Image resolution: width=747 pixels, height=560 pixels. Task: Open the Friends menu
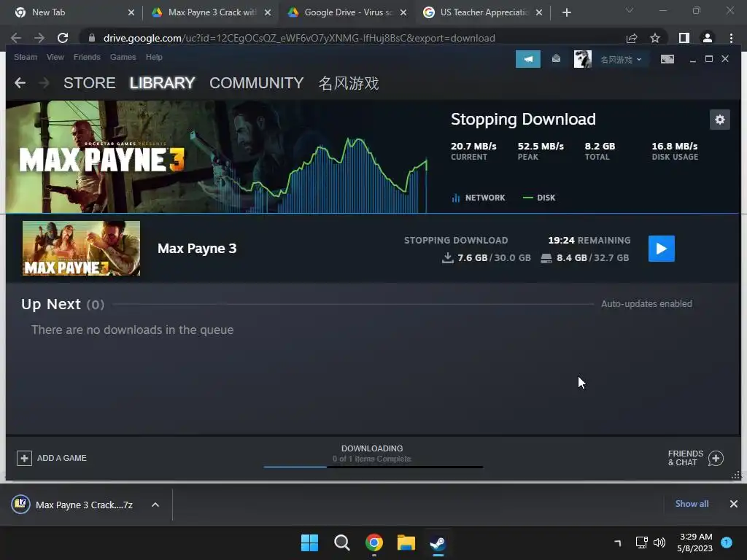pyautogui.click(x=87, y=57)
